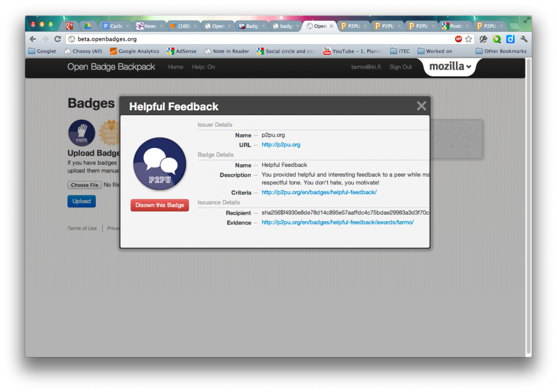Bookmark page with the star icon
The height and width of the screenshot is (392, 557).
(x=468, y=39)
